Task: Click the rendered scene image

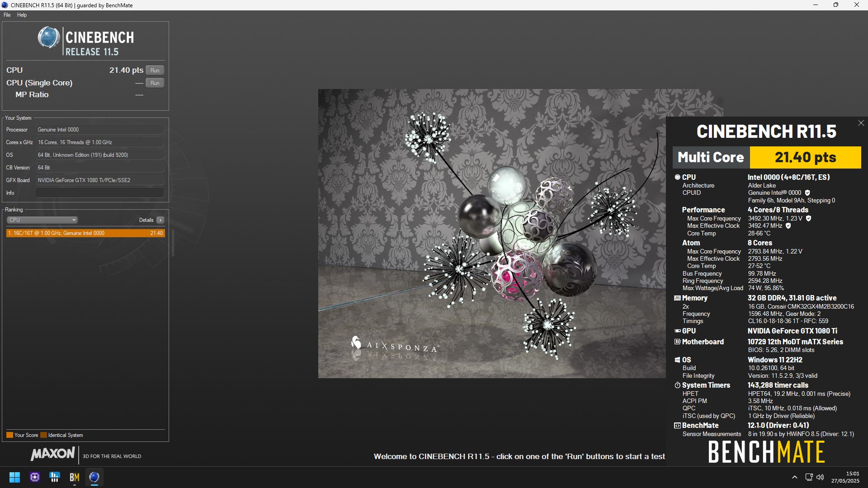Action: tap(492, 234)
